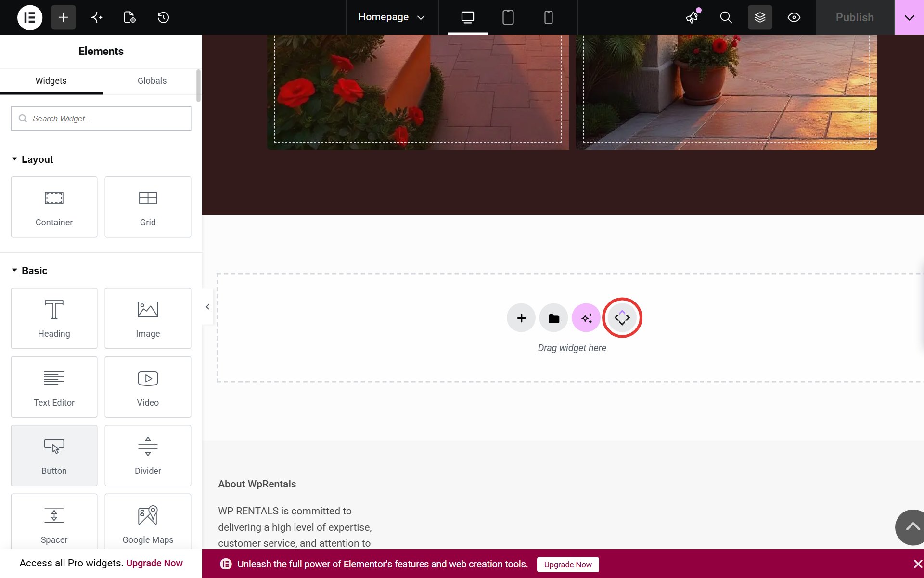Click the Elements panel scrollbar
This screenshot has width=924, height=578.
click(x=199, y=86)
